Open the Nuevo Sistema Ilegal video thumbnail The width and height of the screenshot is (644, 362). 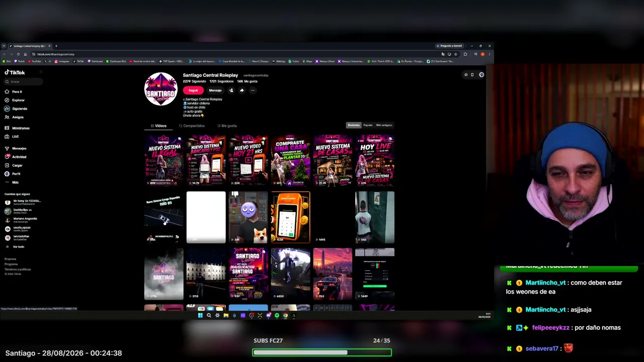pos(164,160)
